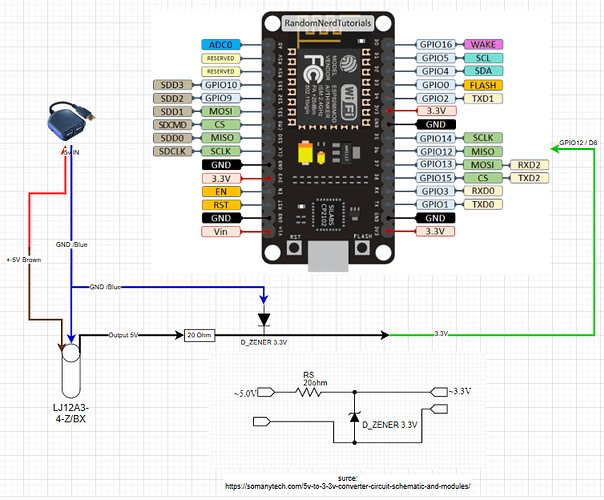Select the GPIO0 pin label
Viewport: 604px width, 500px height.
point(435,85)
